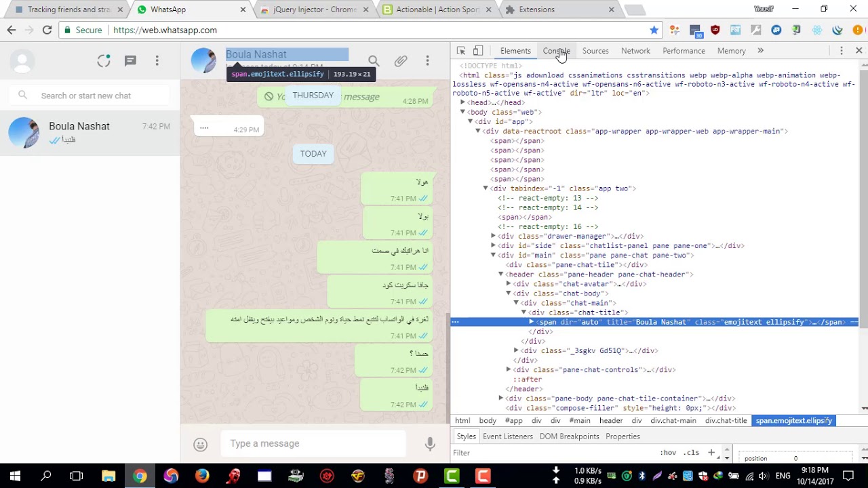This screenshot has width=868, height=488.
Task: Click the microphone voice message icon
Action: coord(430,444)
